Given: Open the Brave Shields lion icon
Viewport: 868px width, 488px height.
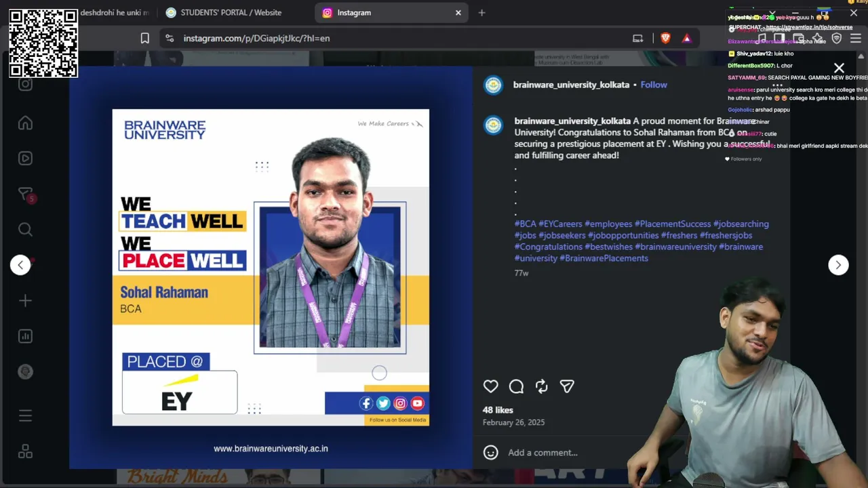Looking at the screenshot, I should coord(665,39).
